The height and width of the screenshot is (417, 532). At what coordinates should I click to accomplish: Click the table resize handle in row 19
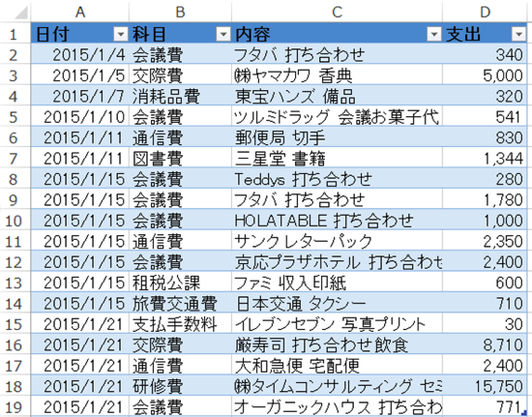click(x=524, y=412)
